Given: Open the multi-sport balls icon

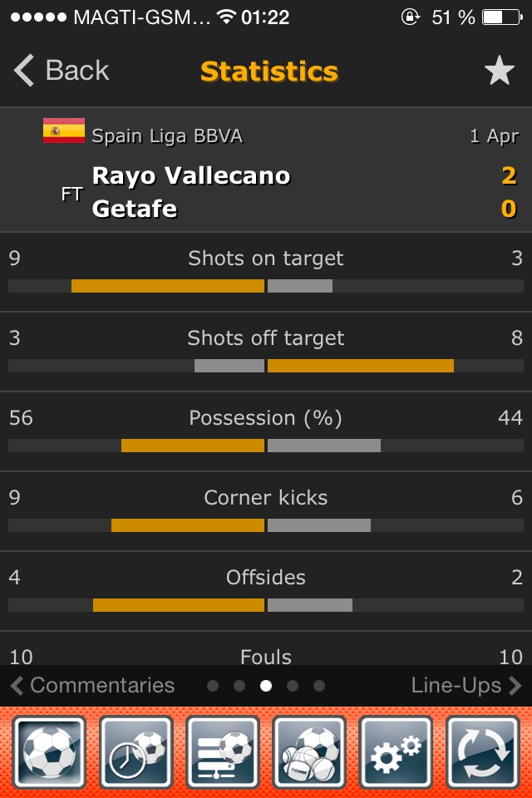Looking at the screenshot, I should [309, 753].
